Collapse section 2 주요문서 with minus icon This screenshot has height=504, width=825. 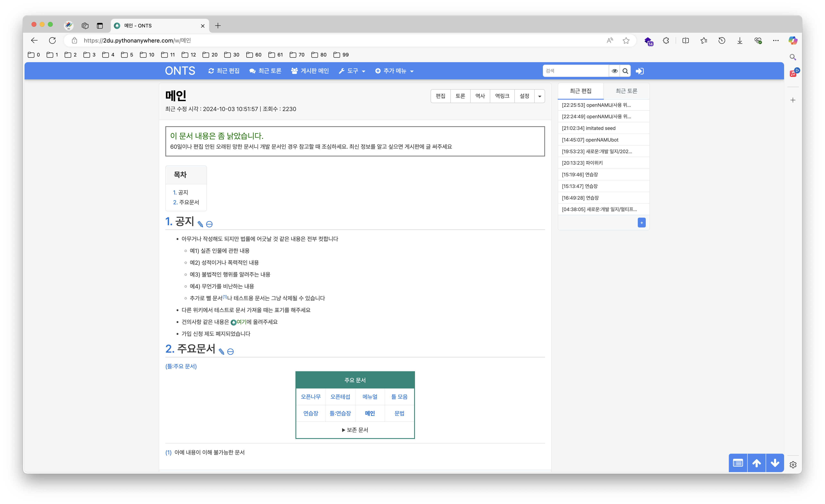click(230, 351)
